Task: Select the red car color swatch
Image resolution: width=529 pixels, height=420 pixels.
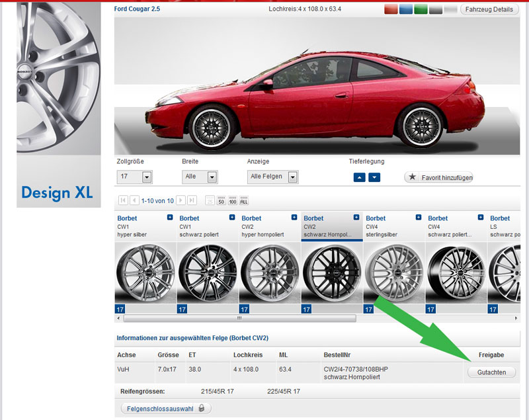Action: [391, 9]
